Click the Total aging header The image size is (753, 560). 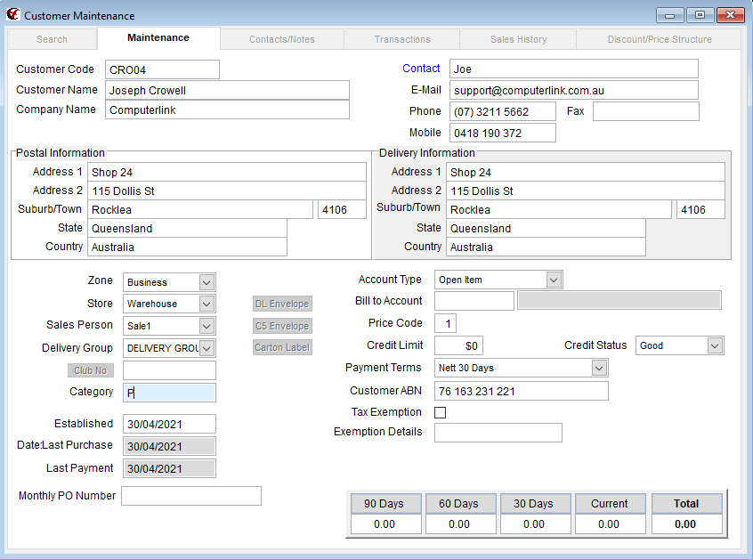pos(687,503)
